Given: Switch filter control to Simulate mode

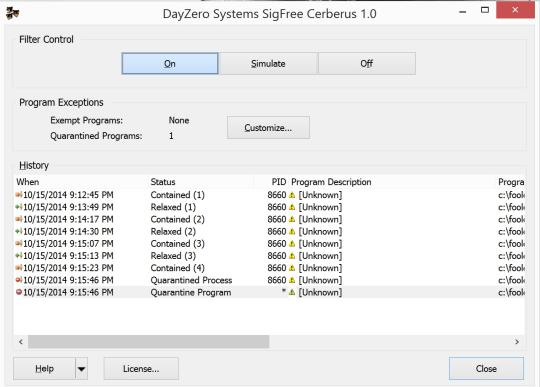Looking at the screenshot, I should tap(268, 63).
